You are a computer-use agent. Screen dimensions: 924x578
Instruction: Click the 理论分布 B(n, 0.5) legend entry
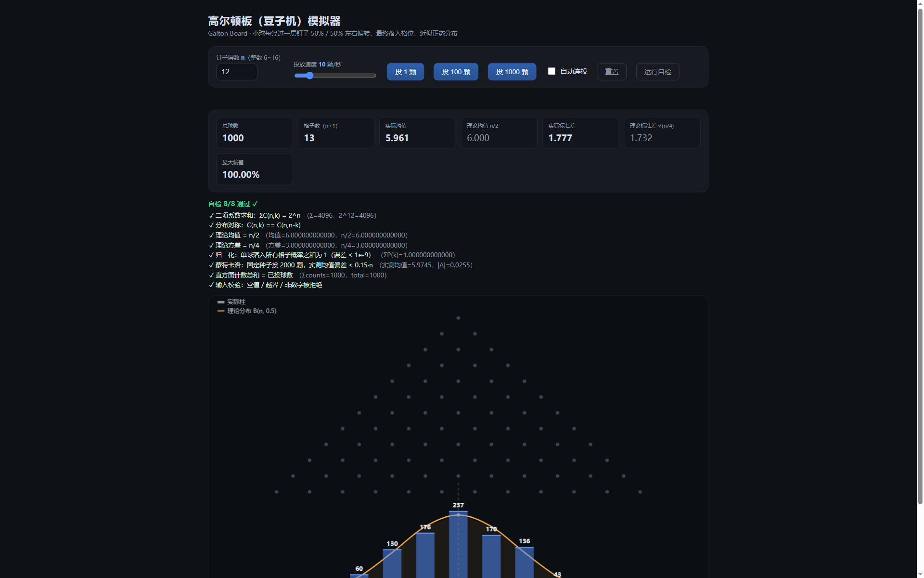pyautogui.click(x=247, y=311)
